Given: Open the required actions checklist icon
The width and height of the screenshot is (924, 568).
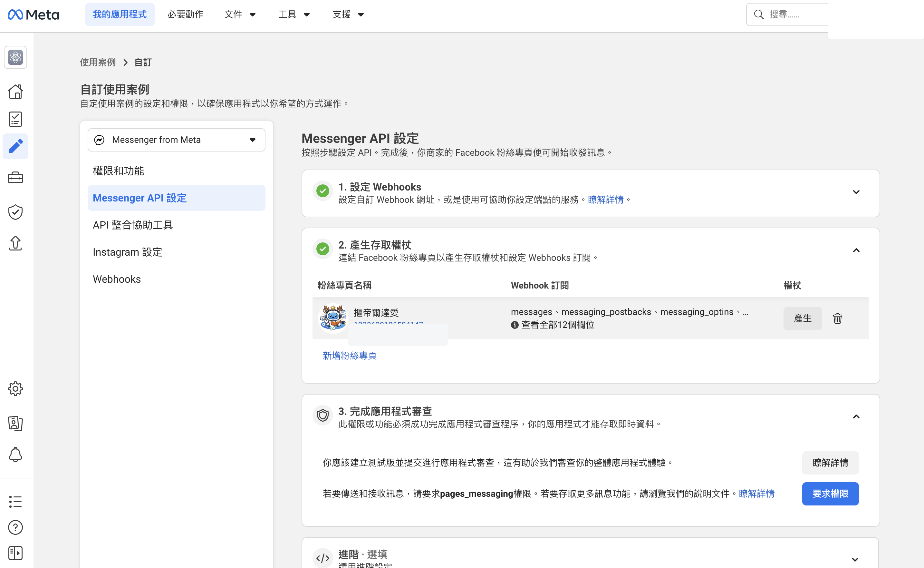Looking at the screenshot, I should [x=15, y=119].
